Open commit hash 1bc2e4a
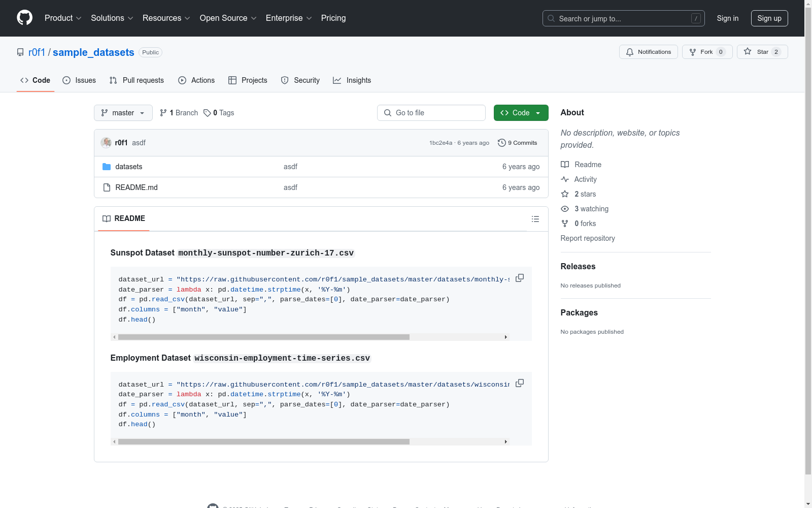Viewport: 812px width, 508px height. [x=441, y=143]
